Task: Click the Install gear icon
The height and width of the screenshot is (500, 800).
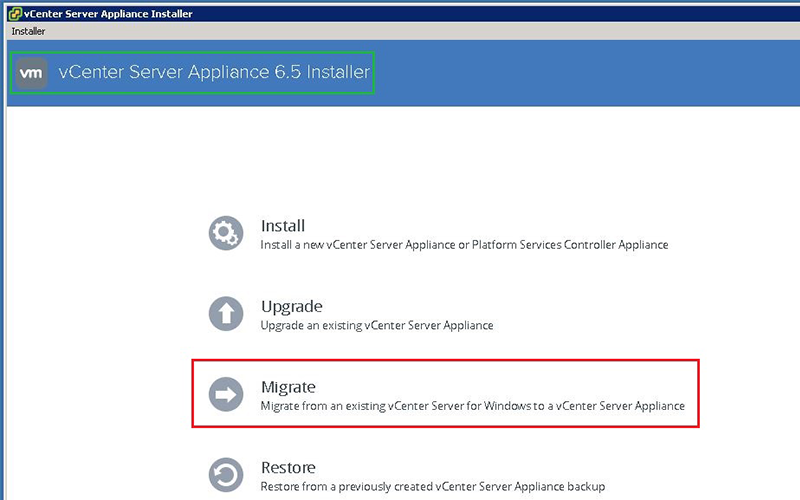Action: click(225, 233)
